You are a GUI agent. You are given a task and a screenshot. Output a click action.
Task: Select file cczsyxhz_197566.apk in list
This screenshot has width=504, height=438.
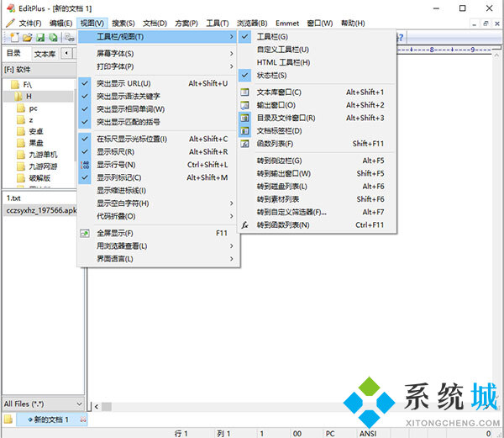pyautogui.click(x=41, y=210)
